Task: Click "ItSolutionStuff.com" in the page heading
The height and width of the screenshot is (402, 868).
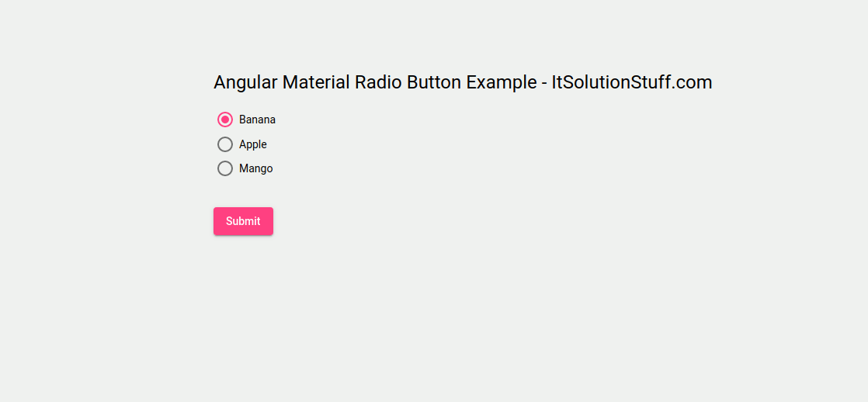Action: tap(631, 82)
